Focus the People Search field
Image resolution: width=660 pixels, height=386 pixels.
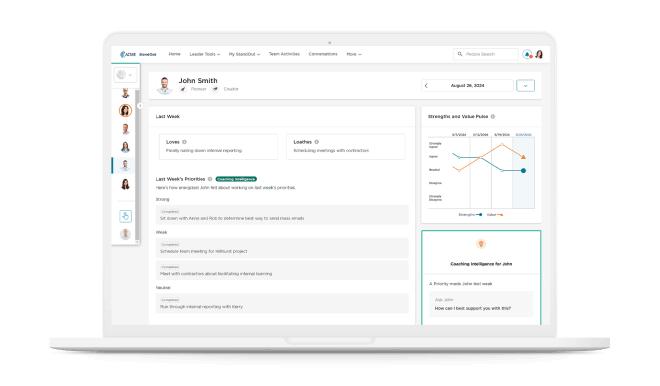[x=486, y=54]
